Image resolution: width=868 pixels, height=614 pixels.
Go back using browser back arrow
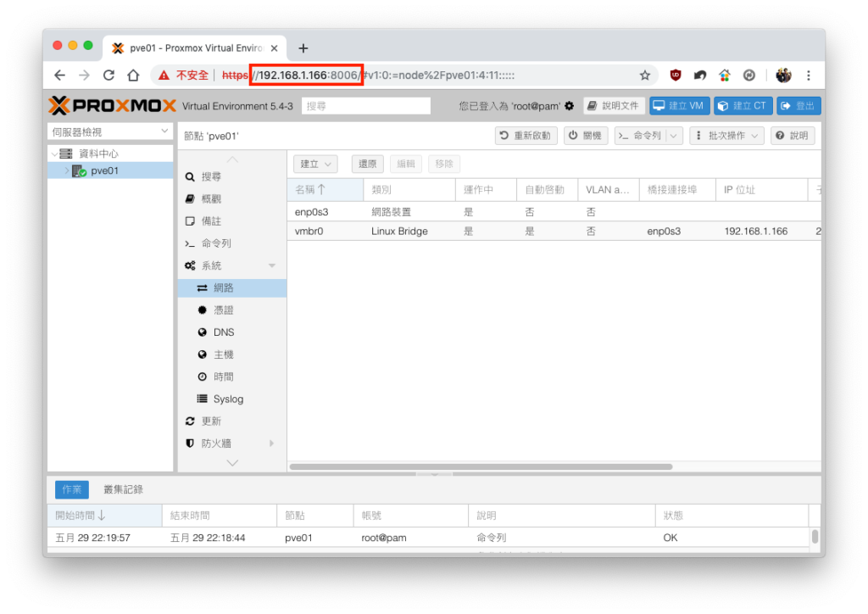pyautogui.click(x=60, y=75)
